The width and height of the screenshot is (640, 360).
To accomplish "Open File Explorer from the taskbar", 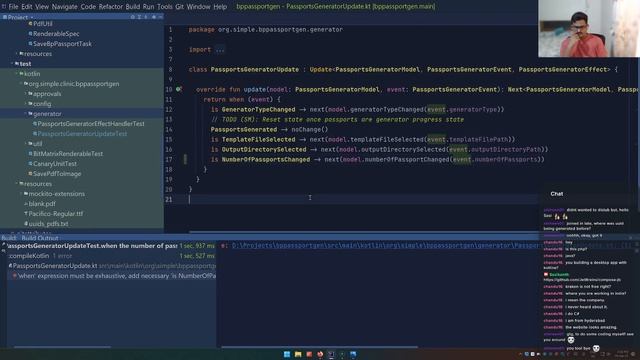I will (x=298, y=354).
